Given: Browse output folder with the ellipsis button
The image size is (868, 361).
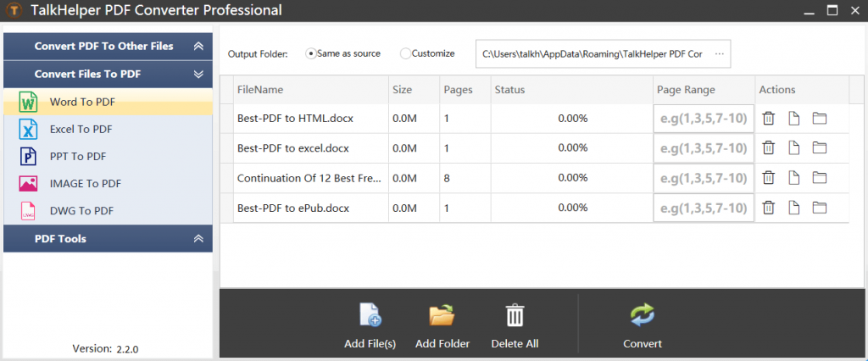Looking at the screenshot, I should click(x=719, y=53).
